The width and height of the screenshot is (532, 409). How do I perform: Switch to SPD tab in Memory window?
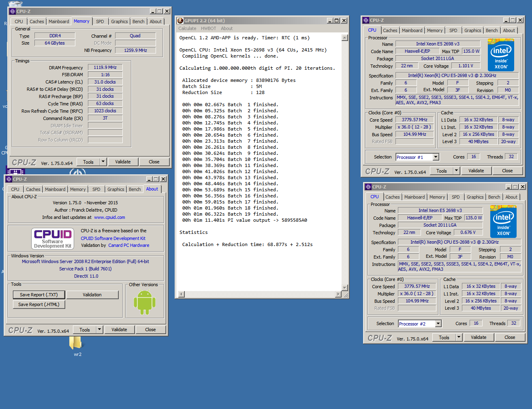coord(100,21)
